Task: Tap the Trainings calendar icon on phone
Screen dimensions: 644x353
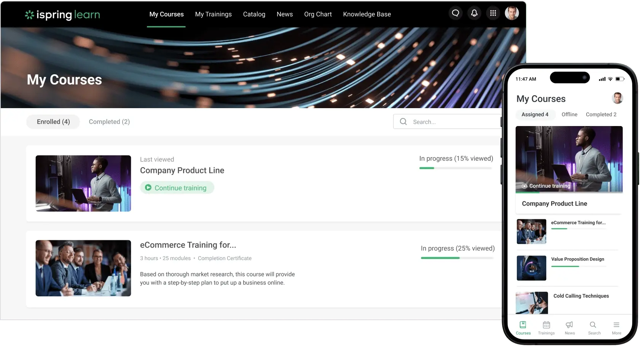Action: (x=546, y=327)
